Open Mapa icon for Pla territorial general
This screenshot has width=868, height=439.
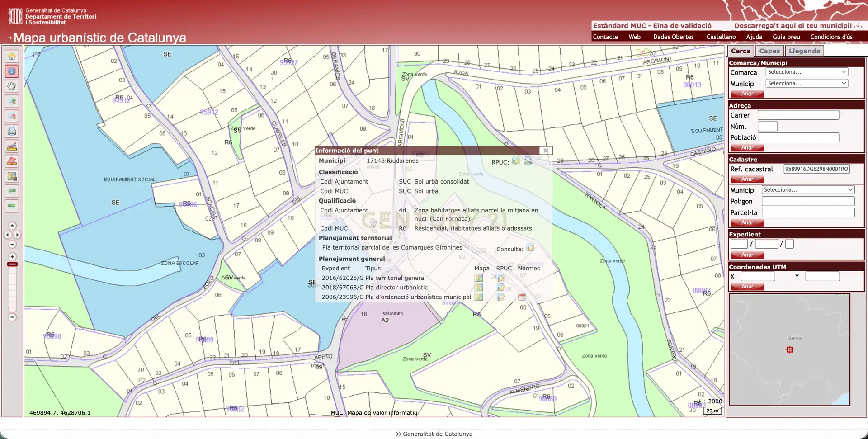point(479,278)
